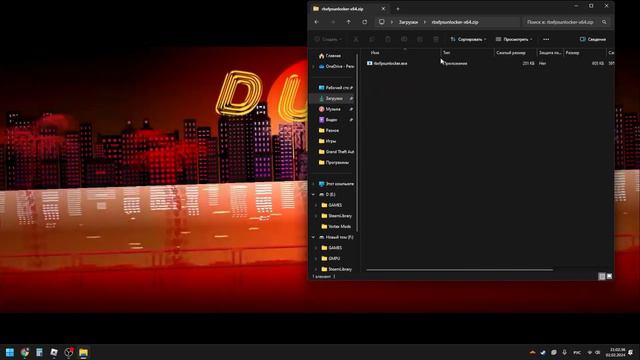Click the Steam tray icon

(x=543, y=352)
